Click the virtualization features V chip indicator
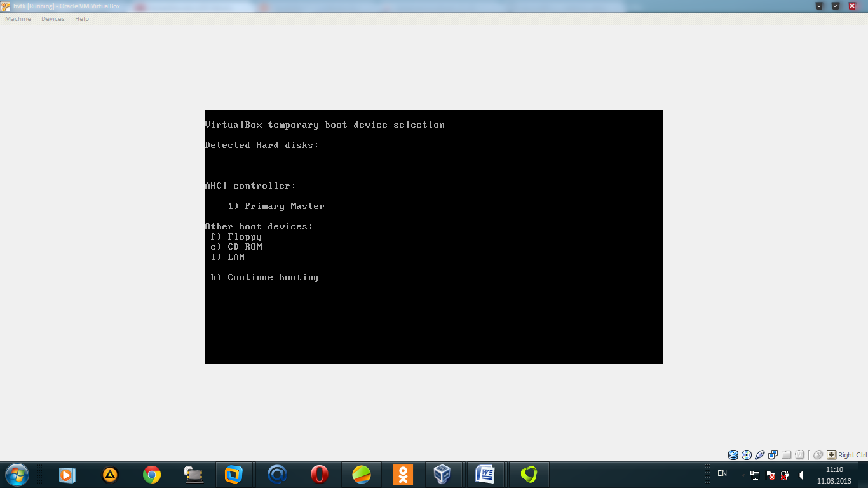This screenshot has width=868, height=488. click(x=800, y=455)
